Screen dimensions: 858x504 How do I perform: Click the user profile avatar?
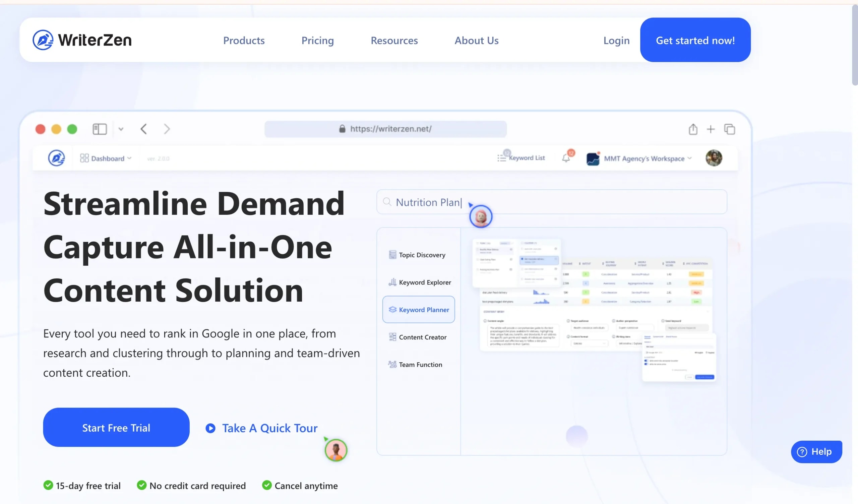714,158
